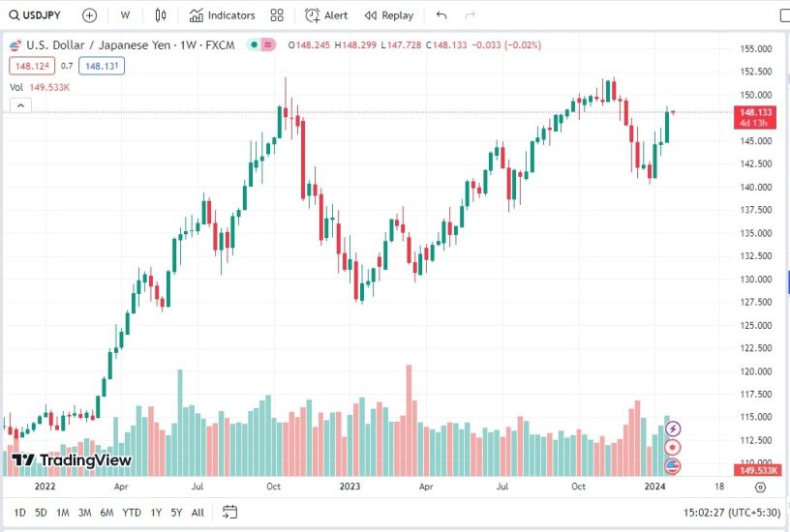Collapse the indicator legend chevron
Viewport: 790px width, 532px height.
tap(18, 105)
